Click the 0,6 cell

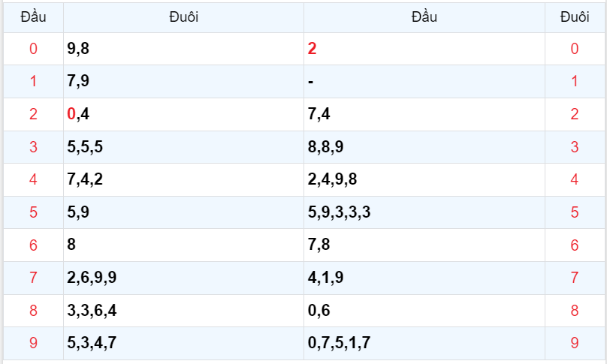tap(319, 311)
